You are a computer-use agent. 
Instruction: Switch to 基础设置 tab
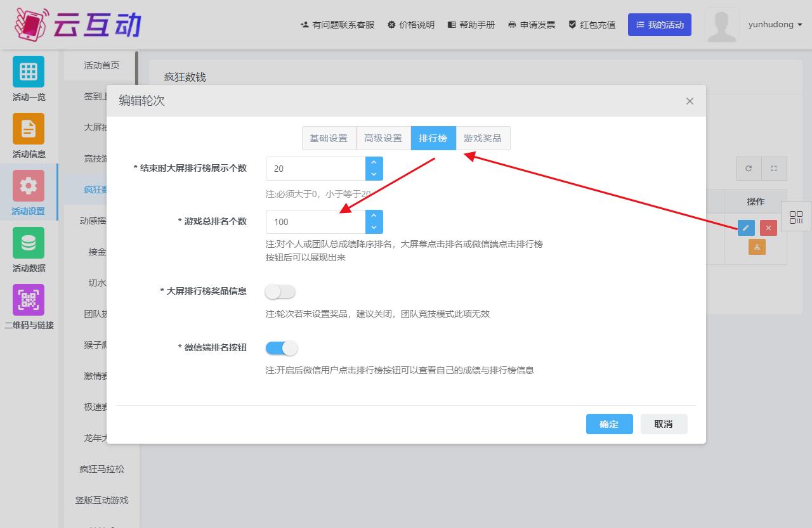coord(329,138)
